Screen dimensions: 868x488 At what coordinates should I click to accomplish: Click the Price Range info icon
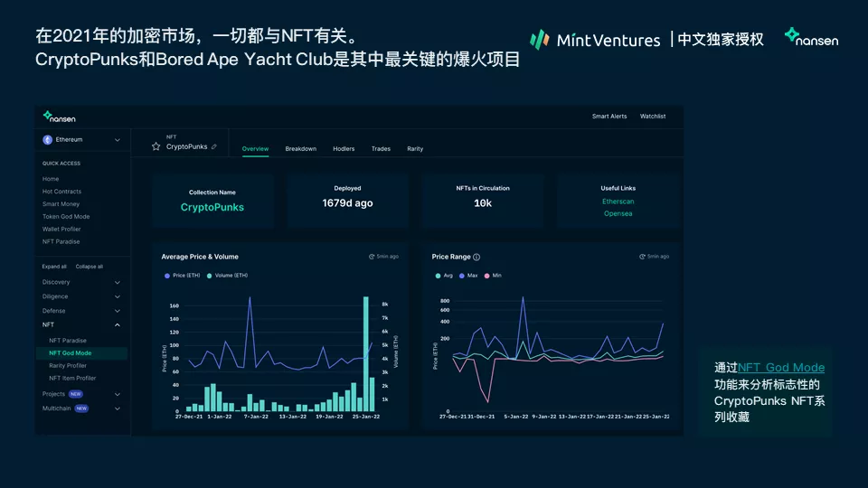476,257
